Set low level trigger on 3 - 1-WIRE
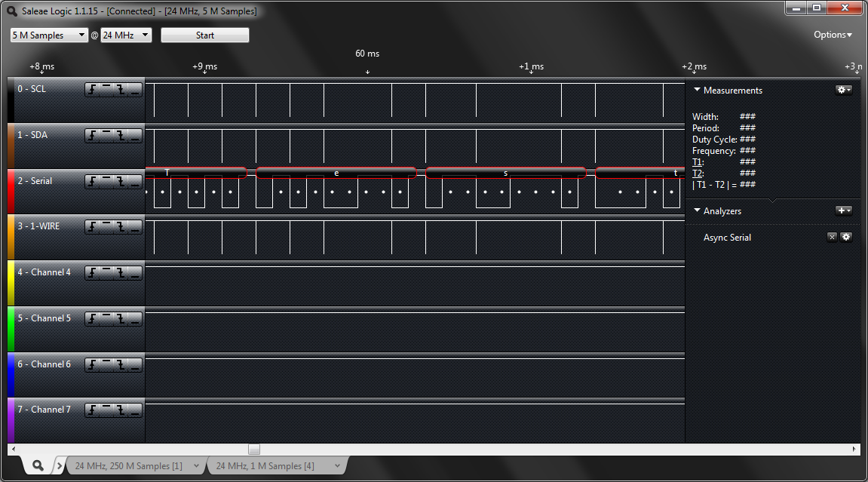 point(134,227)
